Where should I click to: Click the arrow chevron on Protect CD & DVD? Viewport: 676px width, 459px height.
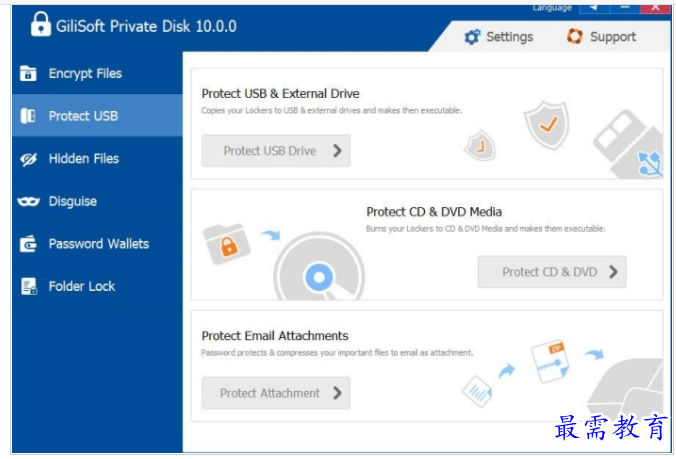(x=613, y=272)
